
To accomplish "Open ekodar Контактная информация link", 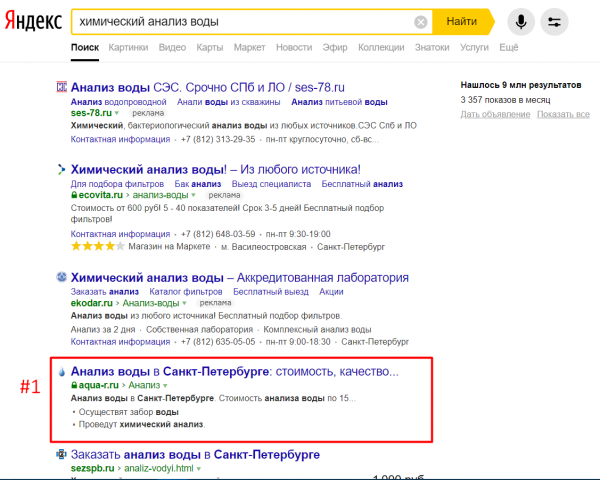I will pos(120,342).
